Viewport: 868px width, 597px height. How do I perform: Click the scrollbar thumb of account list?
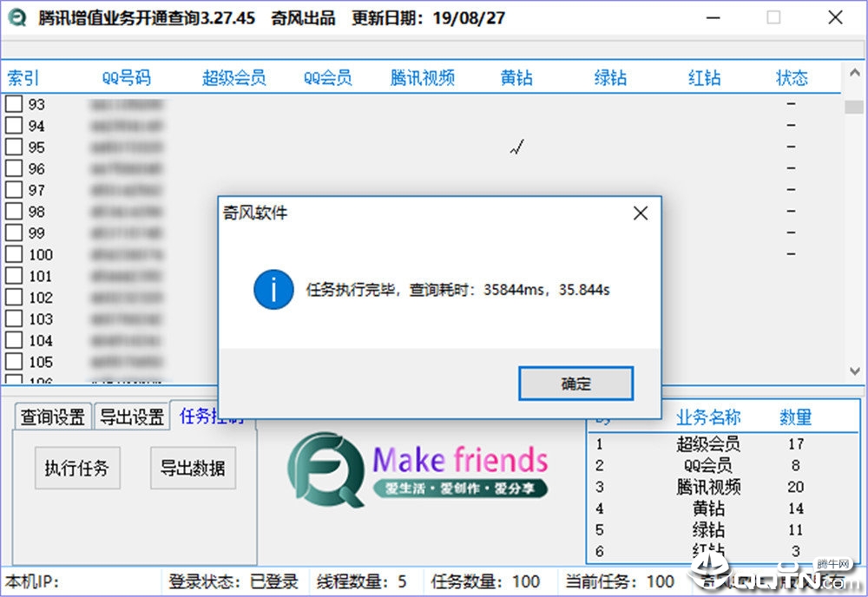click(853, 107)
